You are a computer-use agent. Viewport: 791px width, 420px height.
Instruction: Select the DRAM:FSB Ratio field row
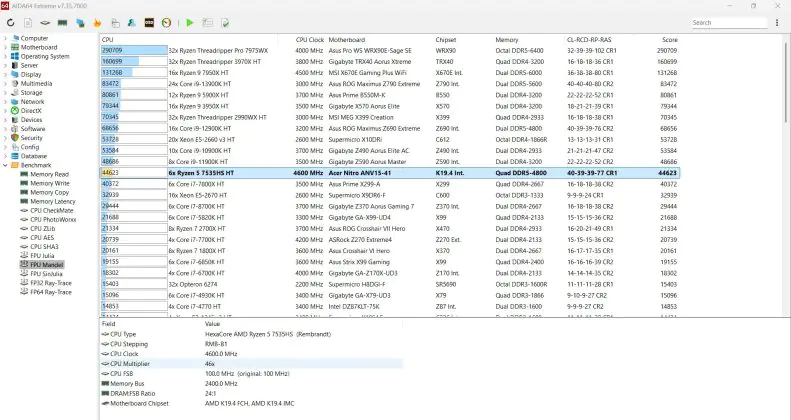pyautogui.click(x=252, y=393)
